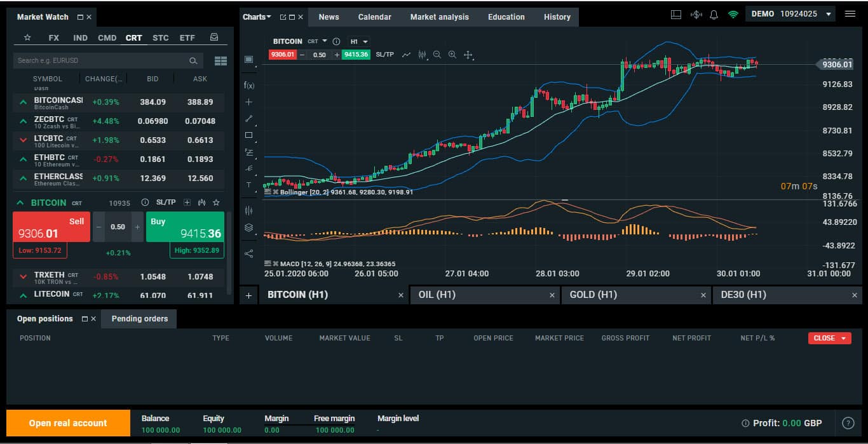The height and width of the screenshot is (444, 868).
Task: Click the share chart icon
Action: (x=248, y=253)
